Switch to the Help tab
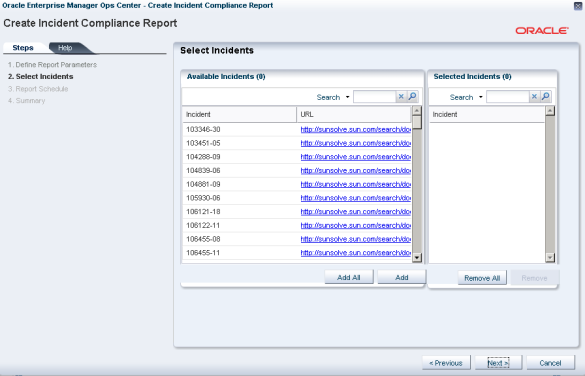 point(65,48)
